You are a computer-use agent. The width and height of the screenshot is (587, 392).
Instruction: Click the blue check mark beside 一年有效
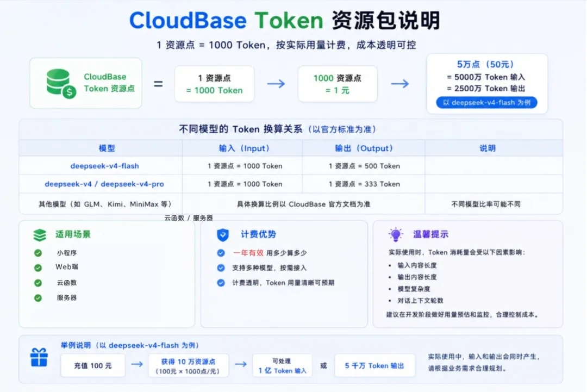[x=221, y=253]
